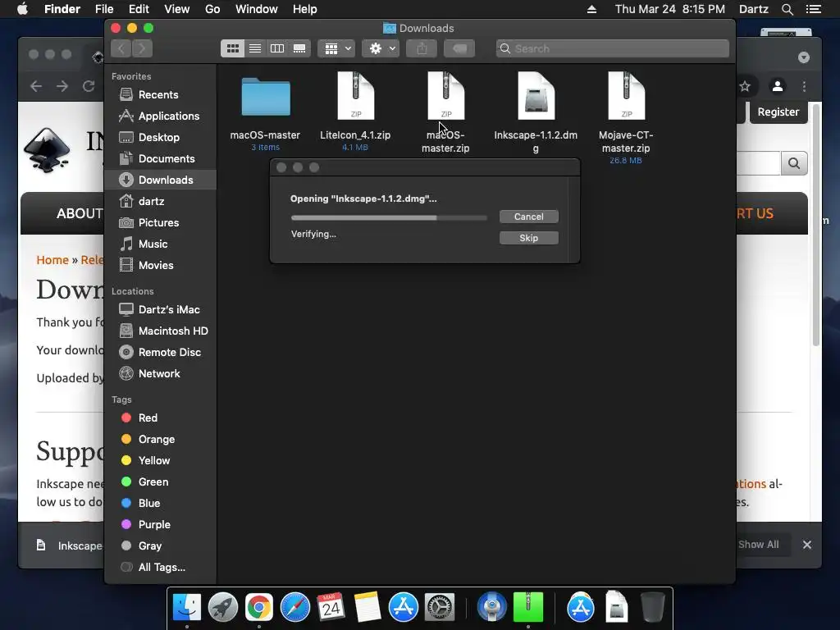Image resolution: width=840 pixels, height=630 pixels.
Task: Click the Finder Share toolbar button
Action: 422,48
